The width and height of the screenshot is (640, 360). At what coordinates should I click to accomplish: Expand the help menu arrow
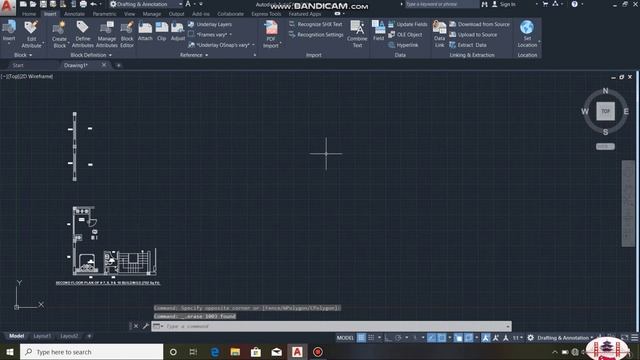click(581, 4)
